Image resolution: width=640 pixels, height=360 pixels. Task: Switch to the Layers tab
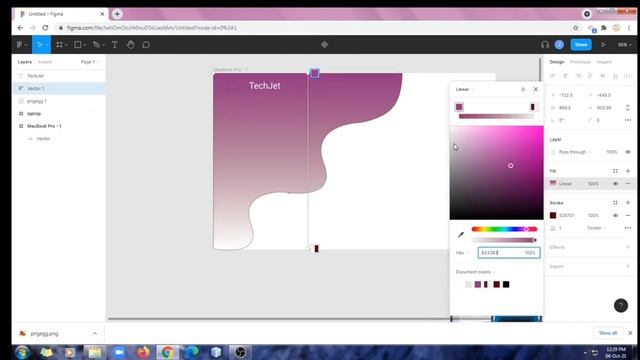click(24, 62)
